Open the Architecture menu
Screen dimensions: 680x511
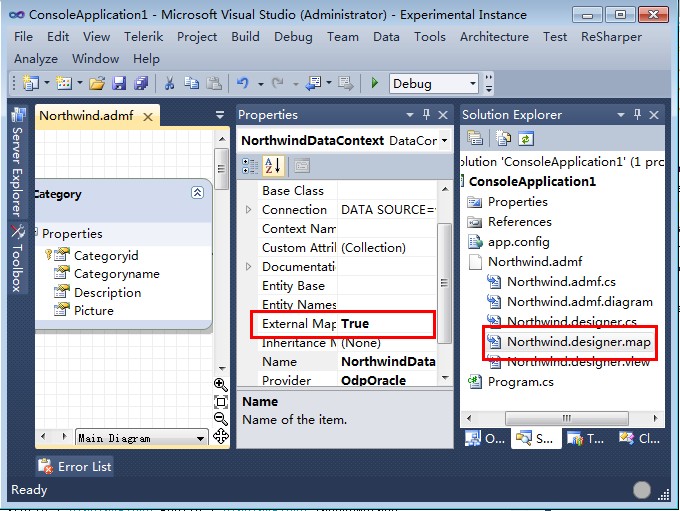click(494, 37)
